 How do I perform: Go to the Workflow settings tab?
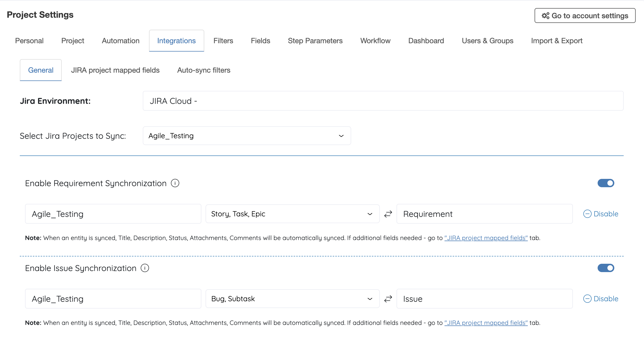tap(375, 41)
